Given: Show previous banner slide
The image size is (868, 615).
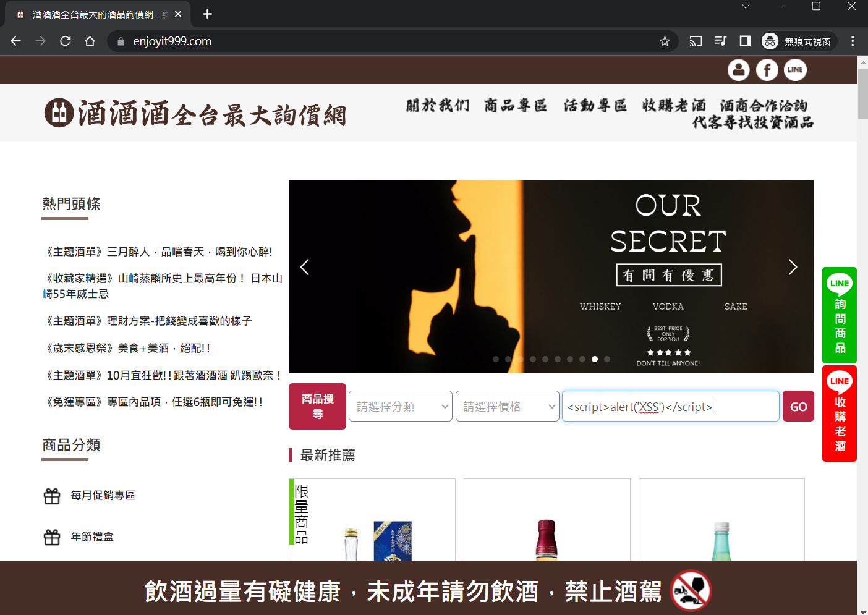Looking at the screenshot, I should coord(304,267).
